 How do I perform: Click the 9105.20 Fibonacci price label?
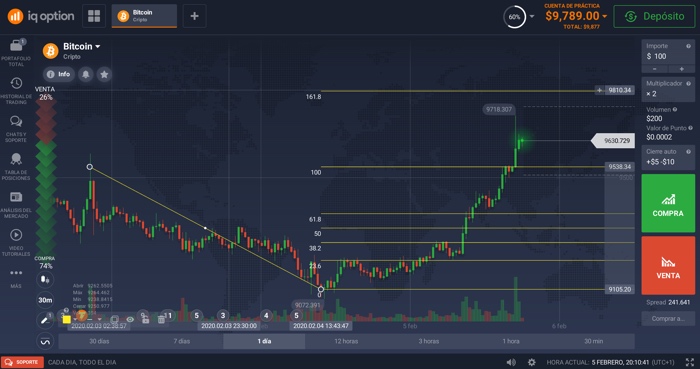coord(620,289)
